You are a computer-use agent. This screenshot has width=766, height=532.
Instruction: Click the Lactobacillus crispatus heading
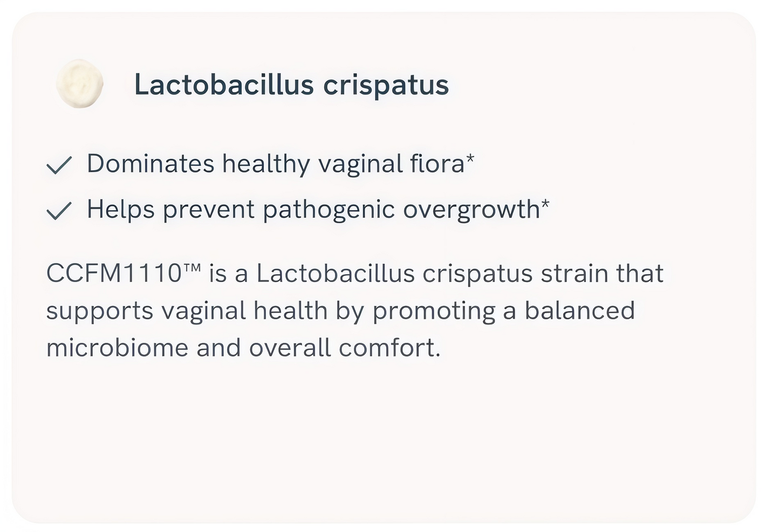pyautogui.click(x=291, y=85)
